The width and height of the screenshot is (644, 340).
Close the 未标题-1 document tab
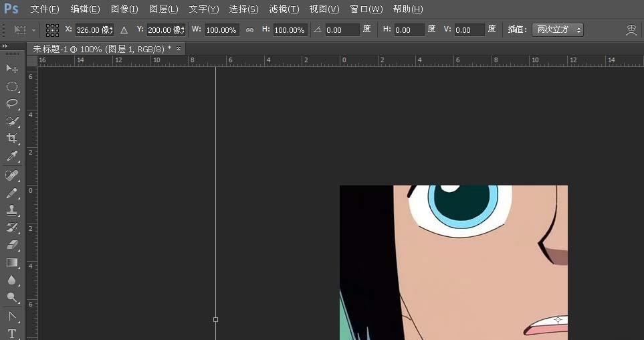click(179, 48)
